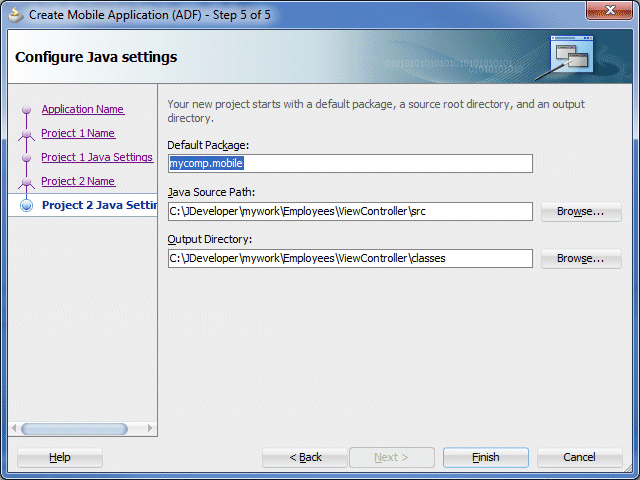
Task: Click the Project 2 Name step node
Action: 27,182
